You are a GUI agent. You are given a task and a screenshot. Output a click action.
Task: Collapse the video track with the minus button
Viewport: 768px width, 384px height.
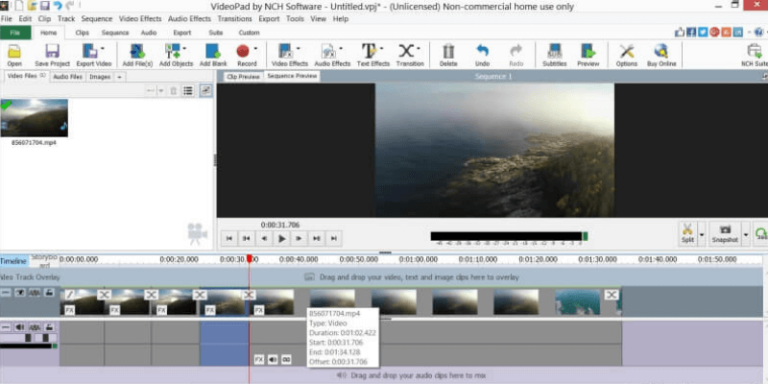tap(5, 292)
